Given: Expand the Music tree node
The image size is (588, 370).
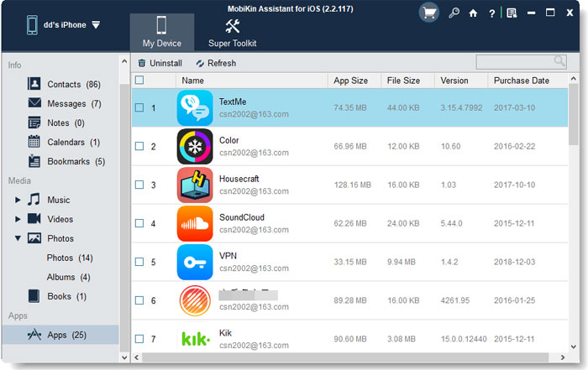Looking at the screenshot, I should tap(18, 200).
